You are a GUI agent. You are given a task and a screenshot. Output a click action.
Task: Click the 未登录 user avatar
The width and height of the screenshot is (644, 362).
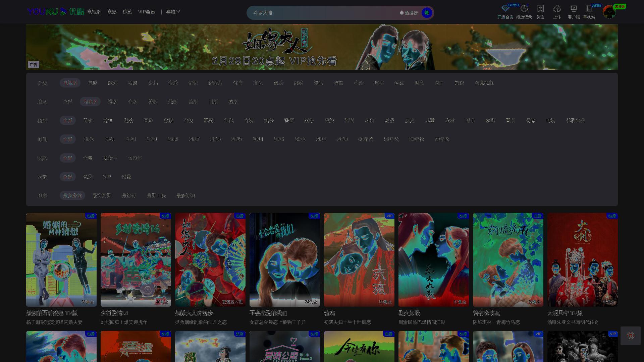pos(609,12)
